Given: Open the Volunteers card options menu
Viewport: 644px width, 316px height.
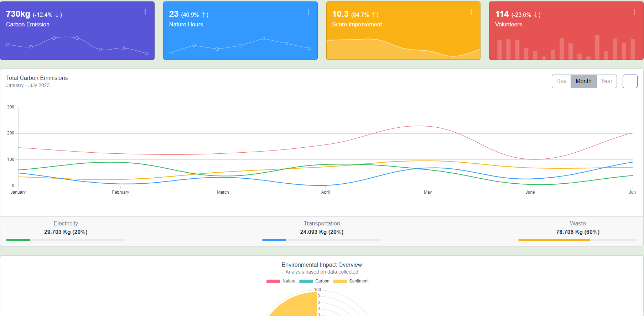Looking at the screenshot, I should [634, 12].
